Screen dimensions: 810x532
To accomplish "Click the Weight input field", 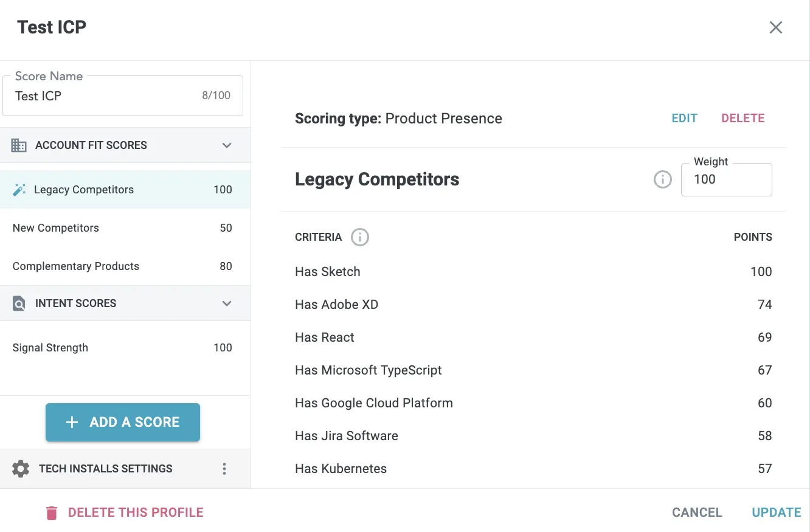I will click(727, 179).
